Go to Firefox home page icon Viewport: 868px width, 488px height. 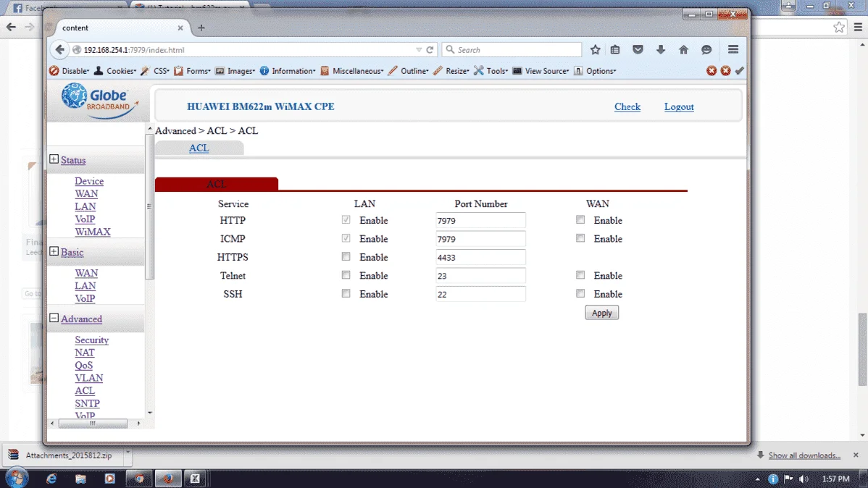(x=684, y=50)
